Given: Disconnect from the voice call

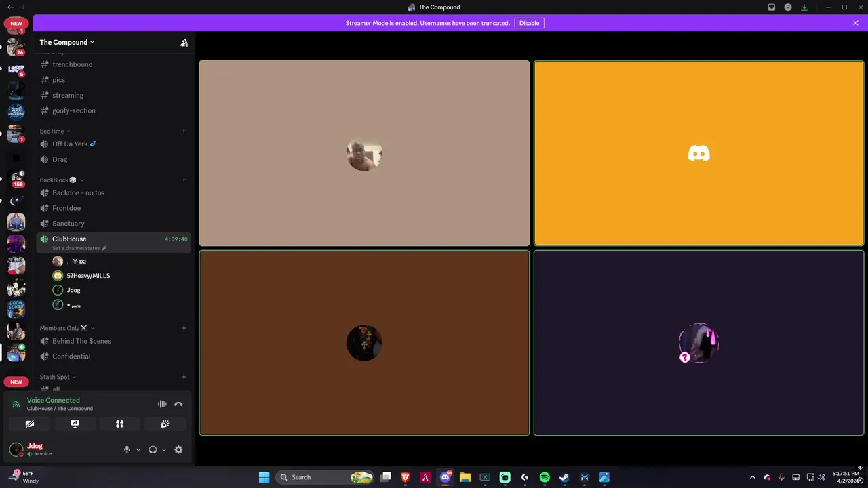Looking at the screenshot, I should (178, 404).
